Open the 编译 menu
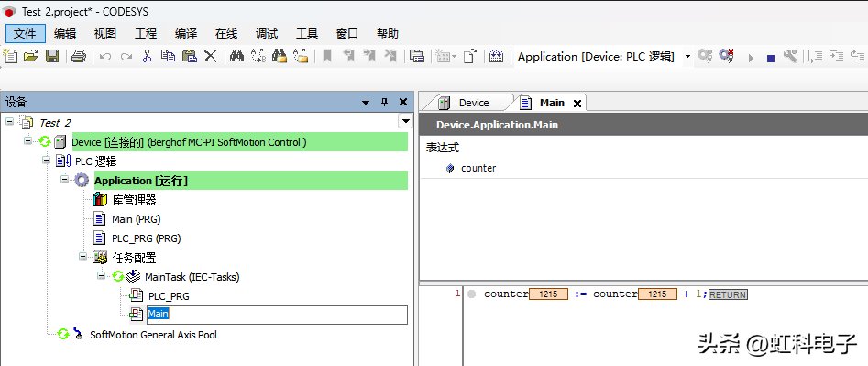The height and width of the screenshot is (366, 868). [186, 33]
